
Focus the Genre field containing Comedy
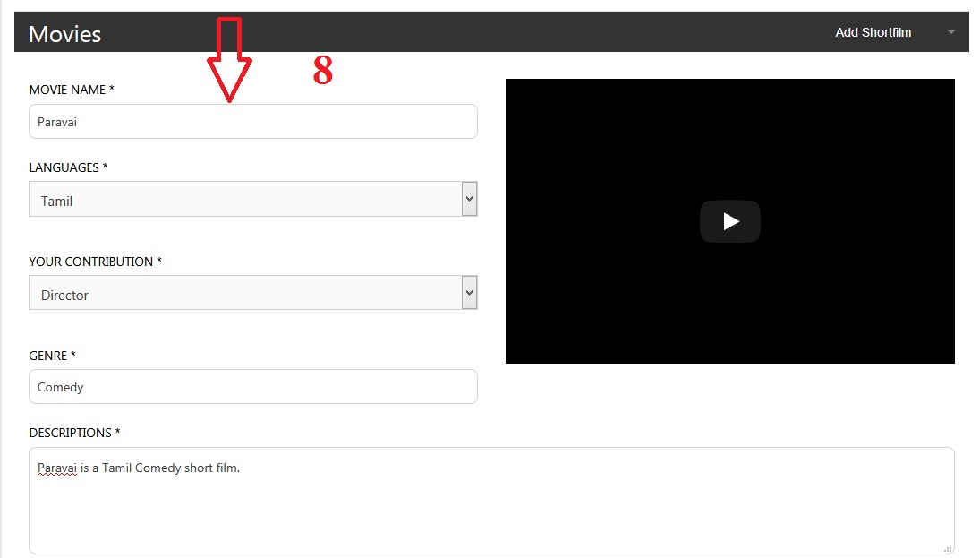(253, 387)
